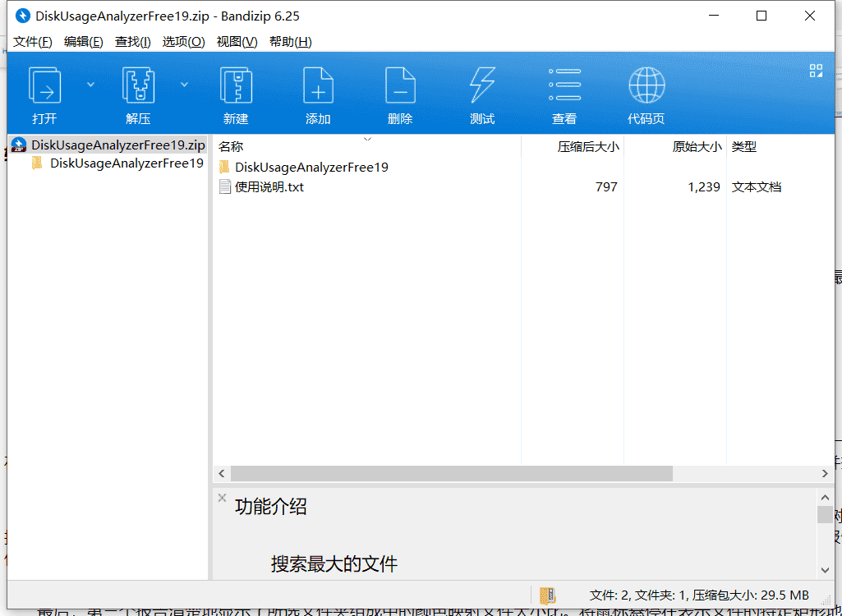Expand the dropdown arrow next to 解压
The height and width of the screenshot is (616, 842).
[184, 85]
